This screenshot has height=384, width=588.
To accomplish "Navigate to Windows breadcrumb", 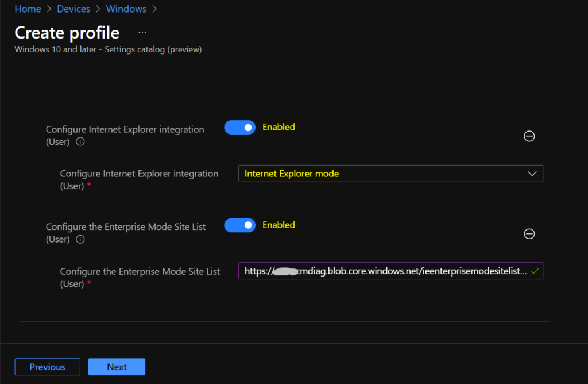I will (x=126, y=9).
